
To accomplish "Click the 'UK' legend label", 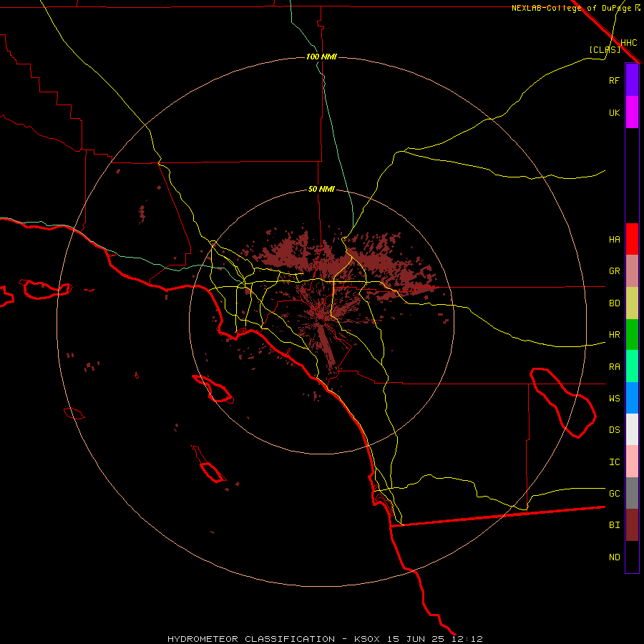I will pyautogui.click(x=614, y=112).
